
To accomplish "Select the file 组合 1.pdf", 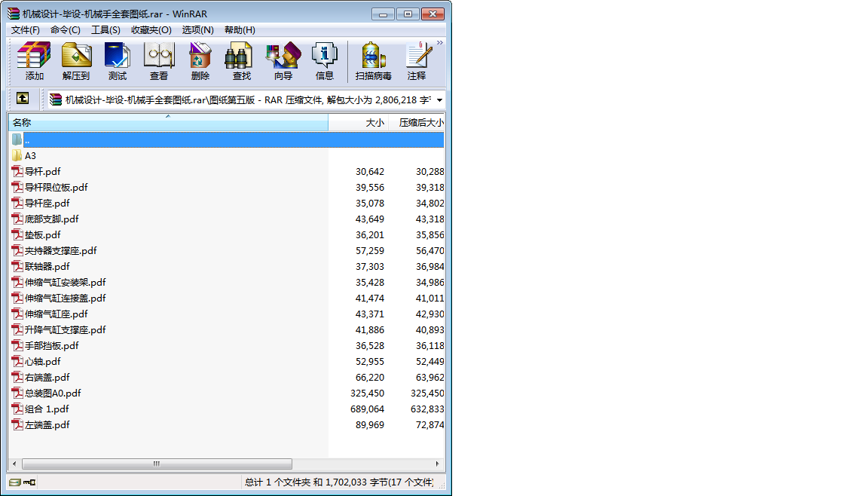I will coord(47,409).
